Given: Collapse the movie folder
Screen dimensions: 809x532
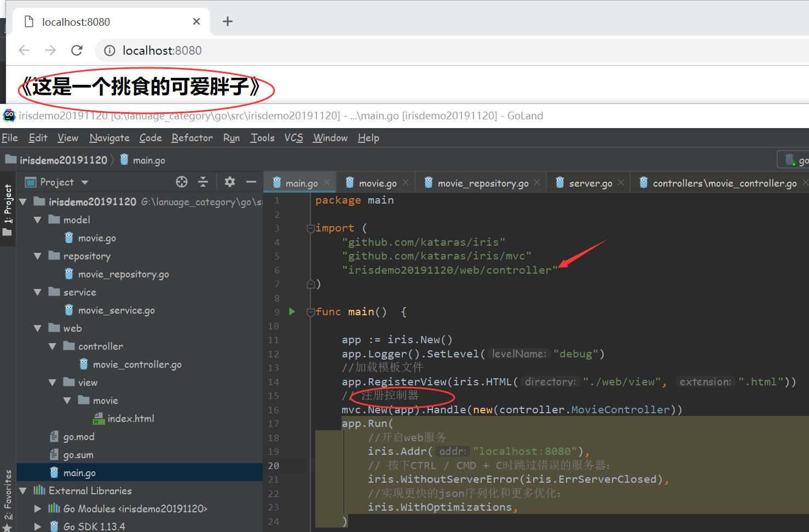Looking at the screenshot, I should pos(67,401).
